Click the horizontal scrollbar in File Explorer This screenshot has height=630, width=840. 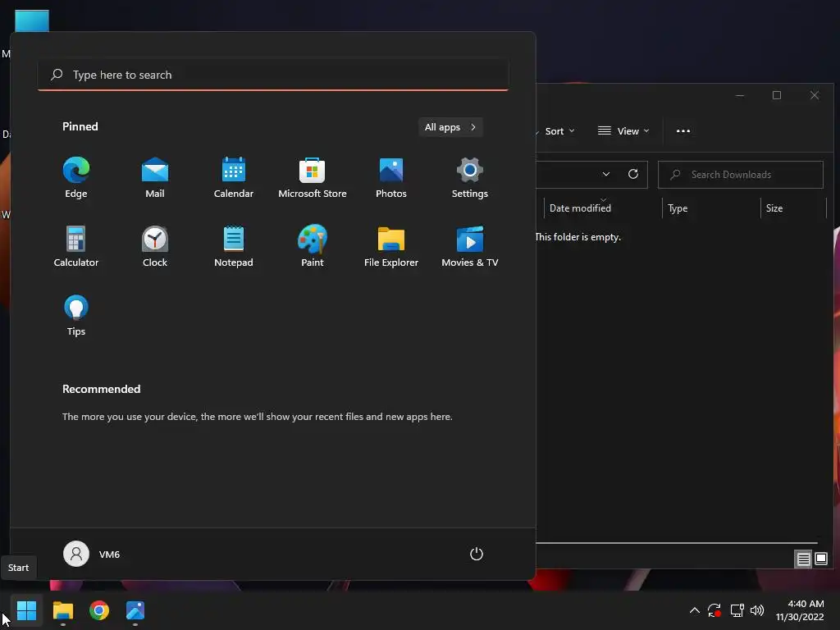pyautogui.click(x=676, y=543)
